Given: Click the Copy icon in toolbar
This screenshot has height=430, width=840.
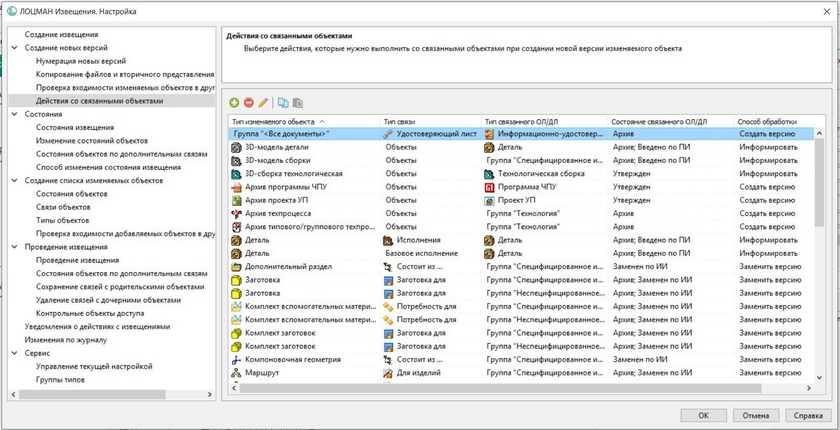Looking at the screenshot, I should point(283,103).
